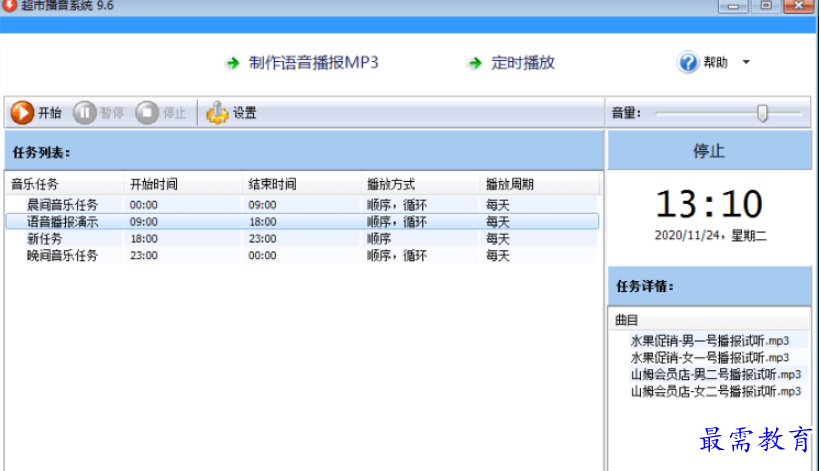Adjust the volume (音量) slider thumb
Screen dimensions: 821x471
point(762,113)
